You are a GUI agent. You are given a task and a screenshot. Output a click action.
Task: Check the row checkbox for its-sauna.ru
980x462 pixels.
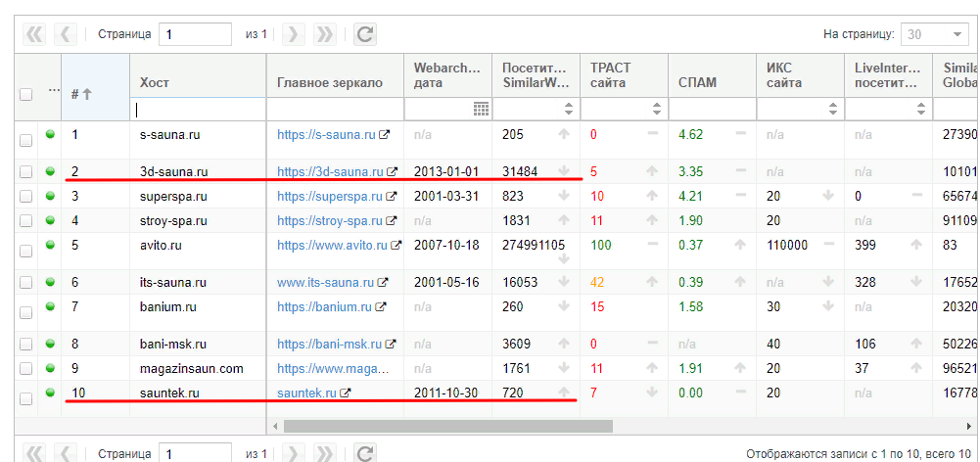click(x=25, y=283)
